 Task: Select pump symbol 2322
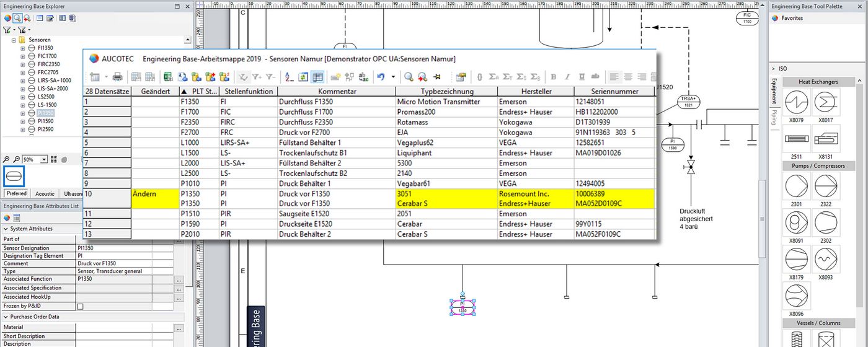[x=825, y=185]
